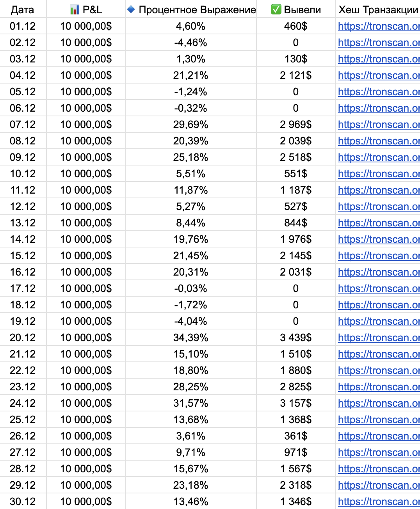420x509 pixels.
Task: Open the transaction hash link for 30.12
Action: (x=379, y=502)
